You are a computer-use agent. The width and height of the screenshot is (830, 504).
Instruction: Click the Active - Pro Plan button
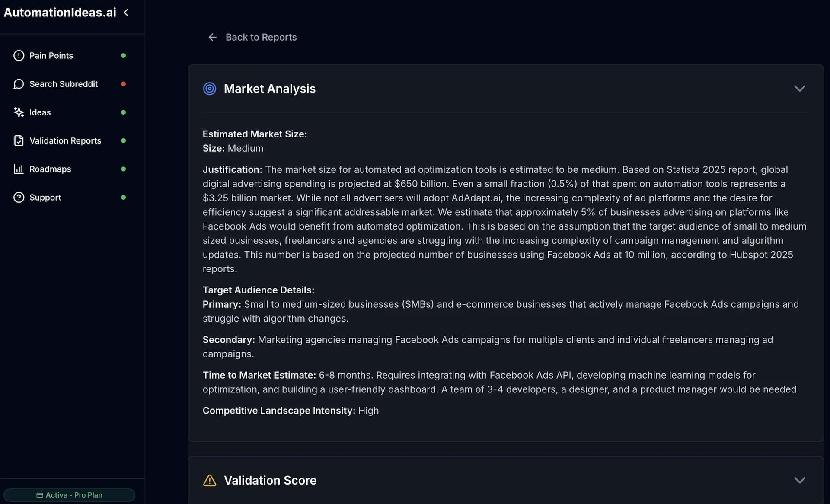(69, 494)
